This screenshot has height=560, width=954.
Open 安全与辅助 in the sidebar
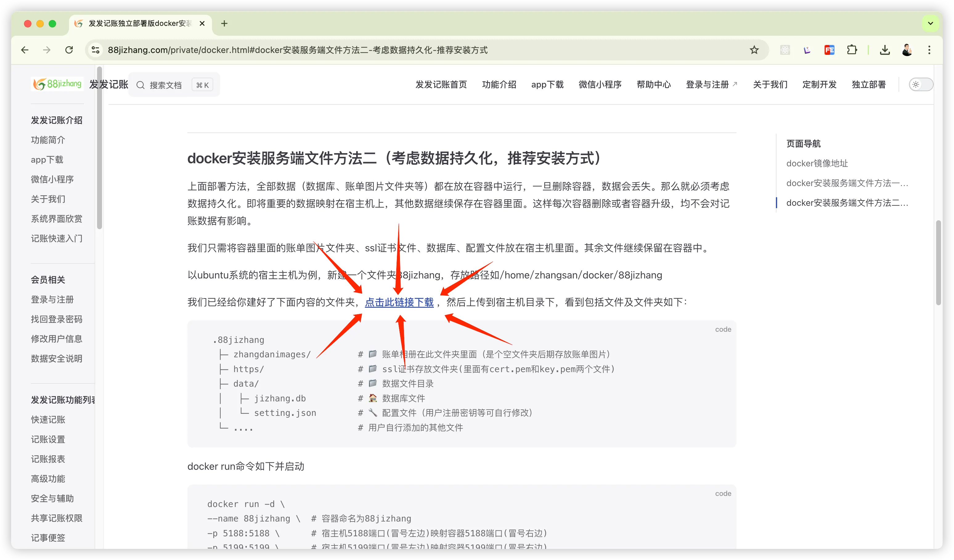click(x=52, y=498)
